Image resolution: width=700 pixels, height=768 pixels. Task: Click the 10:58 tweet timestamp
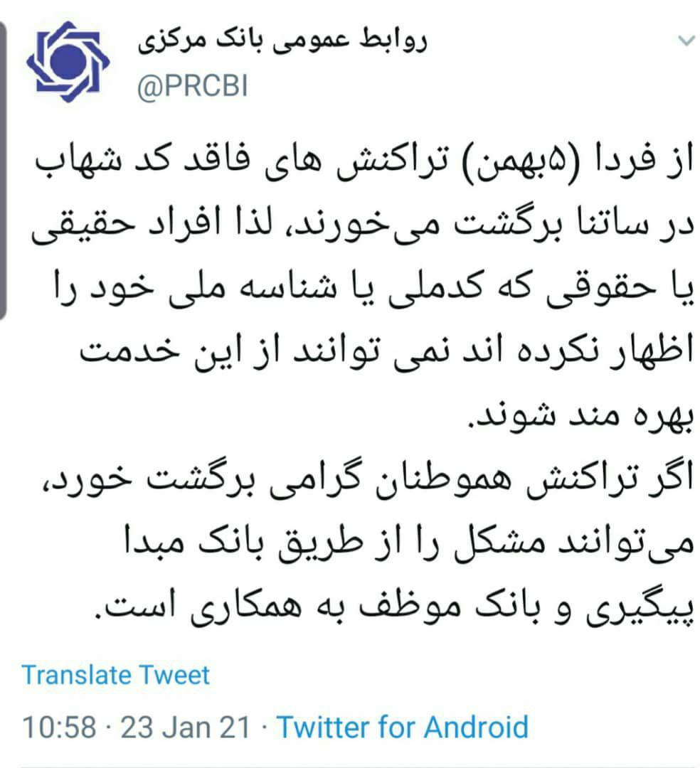(59, 727)
